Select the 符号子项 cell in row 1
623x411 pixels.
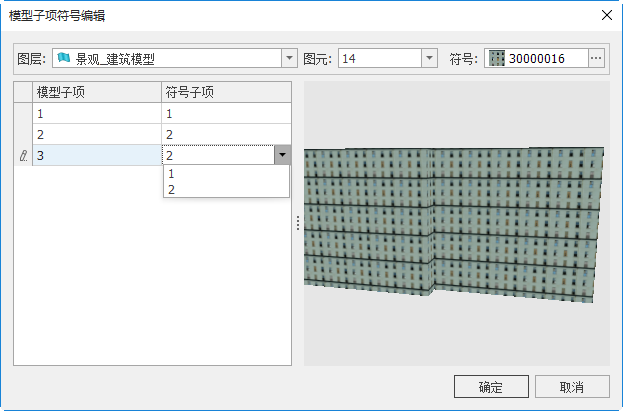tap(226, 114)
